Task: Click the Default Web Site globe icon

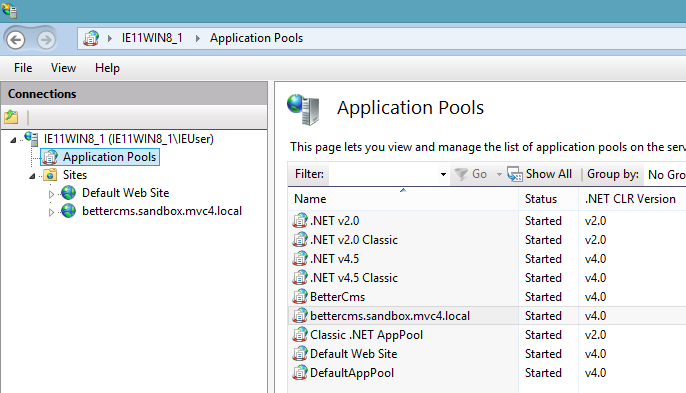Action: tap(68, 193)
